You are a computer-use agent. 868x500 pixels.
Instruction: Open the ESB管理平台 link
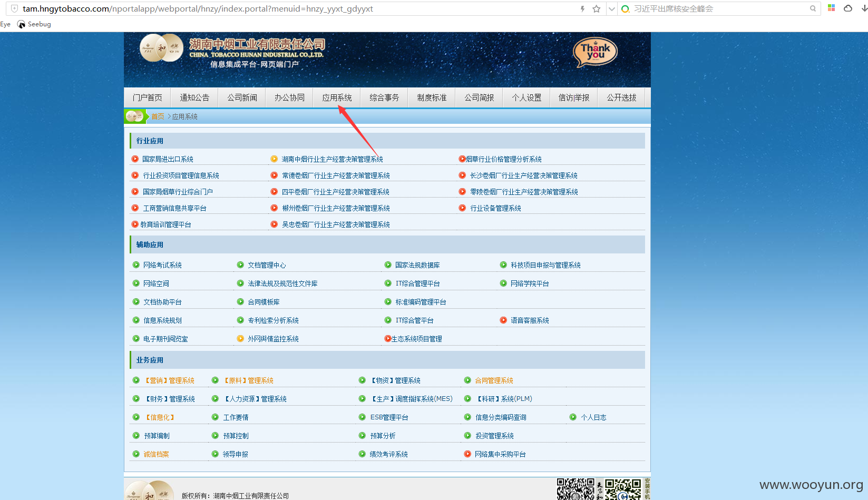(x=389, y=417)
